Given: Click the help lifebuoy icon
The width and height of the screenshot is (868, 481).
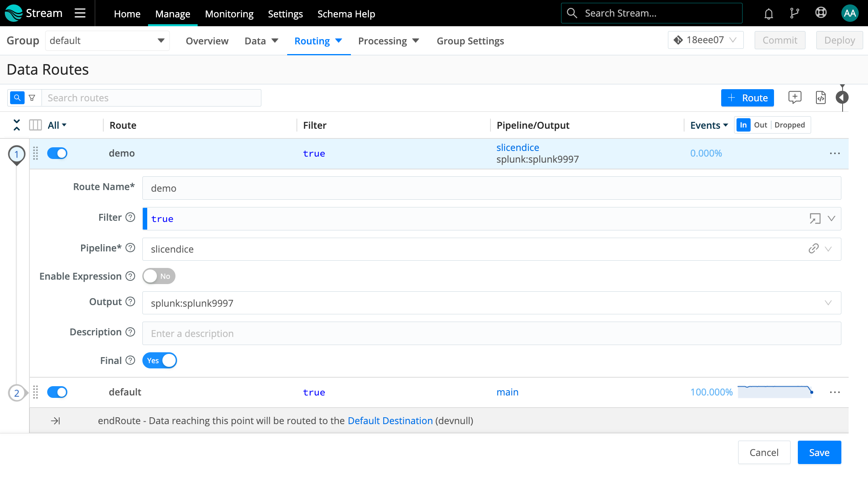Looking at the screenshot, I should (821, 13).
